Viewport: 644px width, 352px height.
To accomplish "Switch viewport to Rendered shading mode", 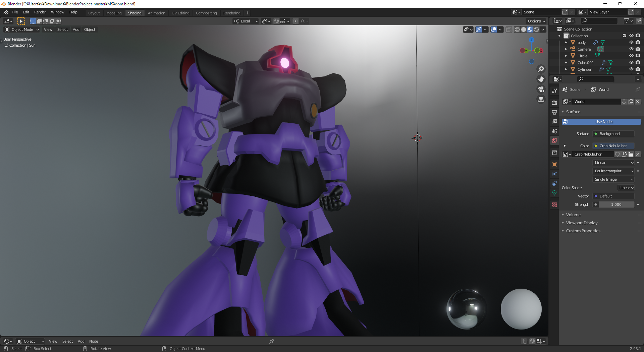I will tap(536, 29).
